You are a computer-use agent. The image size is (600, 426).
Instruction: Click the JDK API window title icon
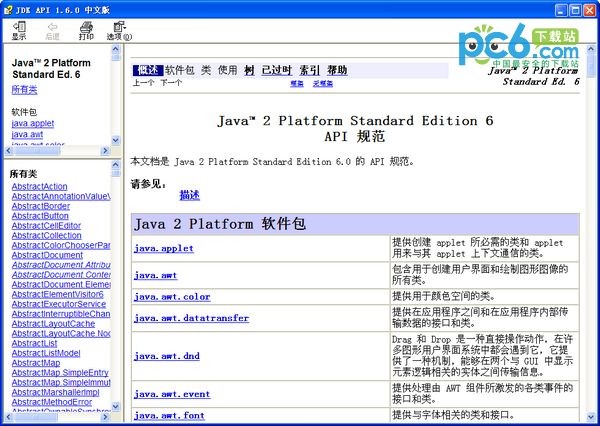click(x=9, y=8)
